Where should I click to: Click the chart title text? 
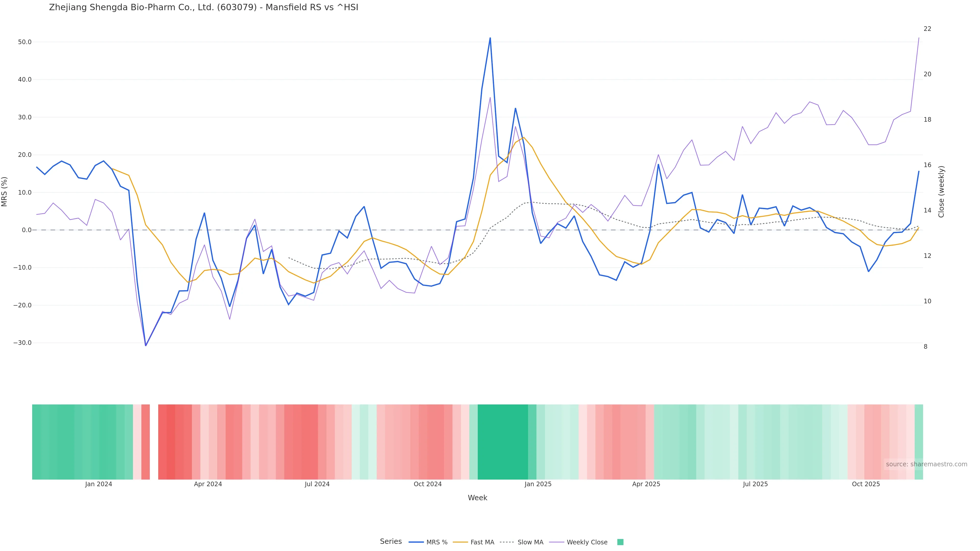click(x=204, y=8)
